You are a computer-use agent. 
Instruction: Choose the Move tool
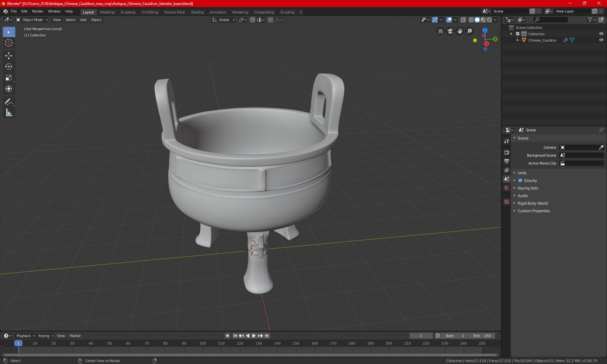pyautogui.click(x=9, y=56)
